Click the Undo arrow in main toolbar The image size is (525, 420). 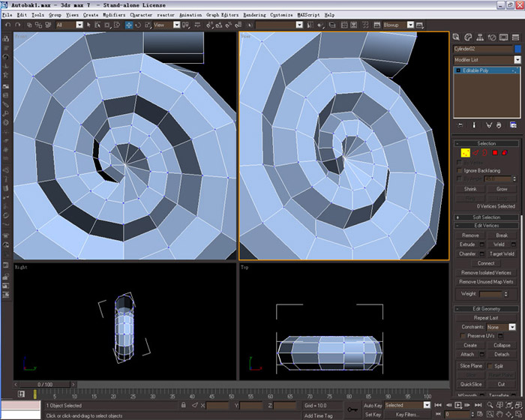[8, 25]
